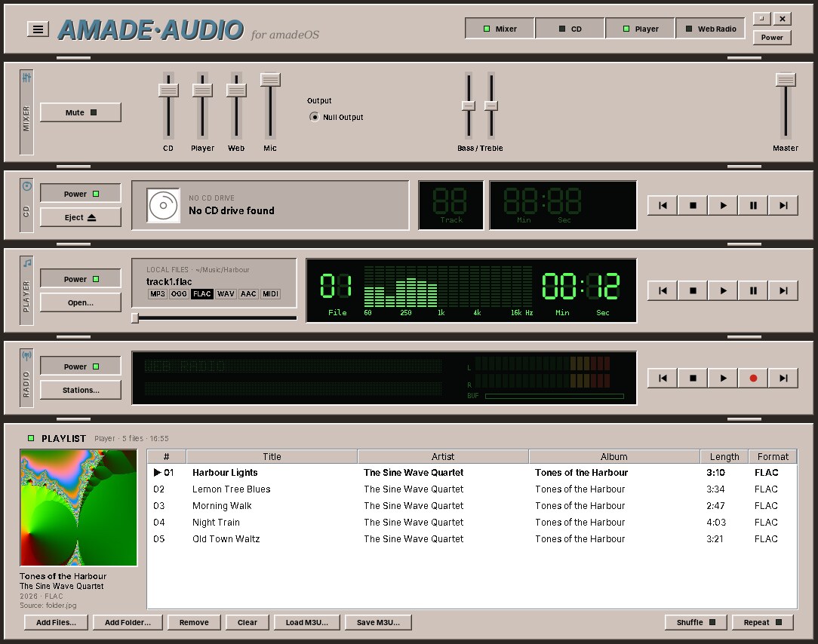Load an M3U playlist
This screenshot has height=644, width=818.
coord(306,622)
